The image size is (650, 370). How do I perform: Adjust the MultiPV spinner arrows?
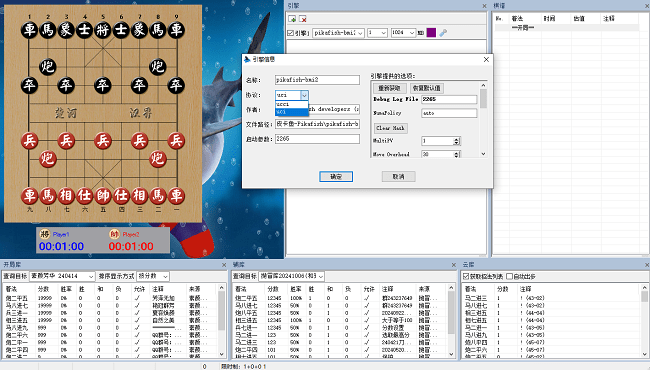pos(456,141)
